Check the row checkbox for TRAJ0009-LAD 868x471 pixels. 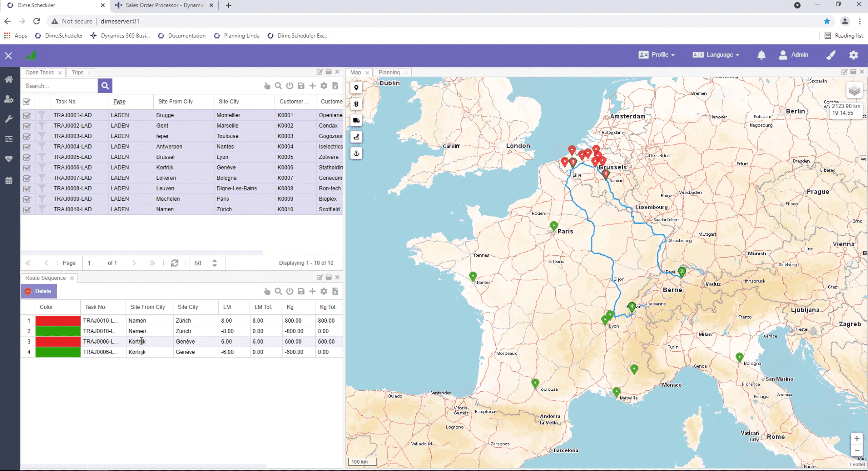(x=27, y=199)
